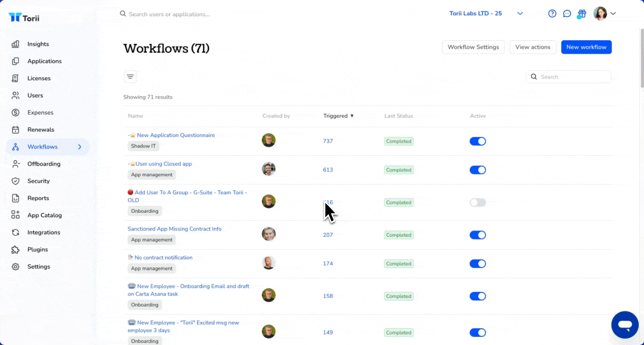This screenshot has height=345, width=644.
Task: Go to Licenses page
Action: 39,78
